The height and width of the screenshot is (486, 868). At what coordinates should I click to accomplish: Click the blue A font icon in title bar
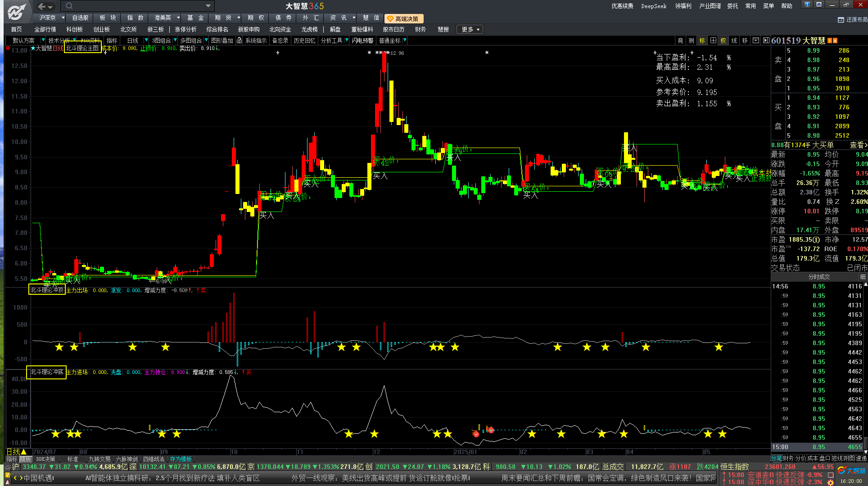point(819,4)
